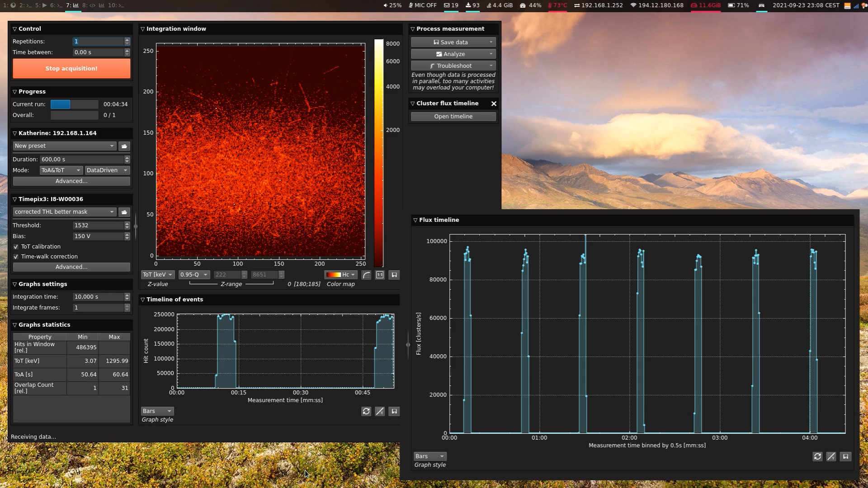Collapse the Katherine: 192.168.1.164 panel
This screenshot has width=868, height=488.
coord(14,133)
